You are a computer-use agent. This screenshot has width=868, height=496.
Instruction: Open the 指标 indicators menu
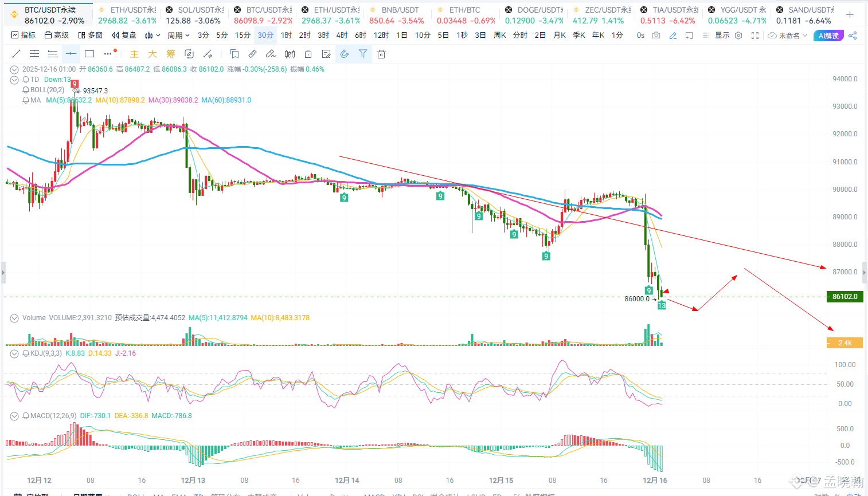(x=24, y=36)
